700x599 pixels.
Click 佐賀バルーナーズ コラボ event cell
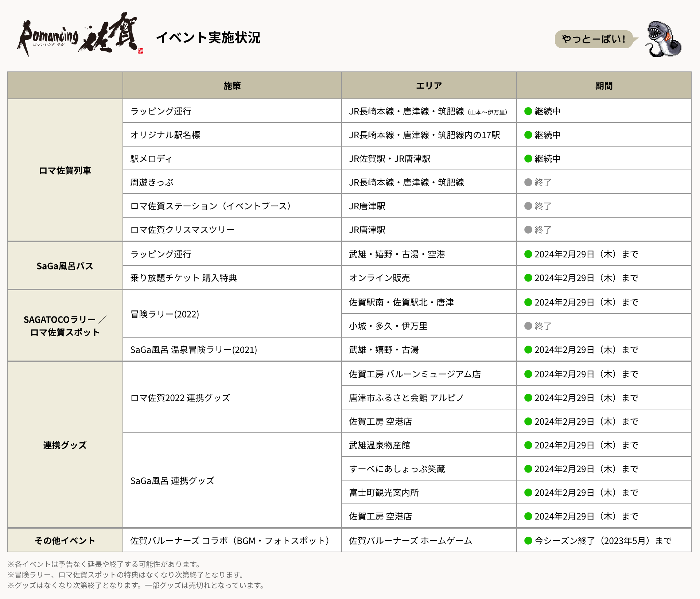pyautogui.click(x=230, y=541)
